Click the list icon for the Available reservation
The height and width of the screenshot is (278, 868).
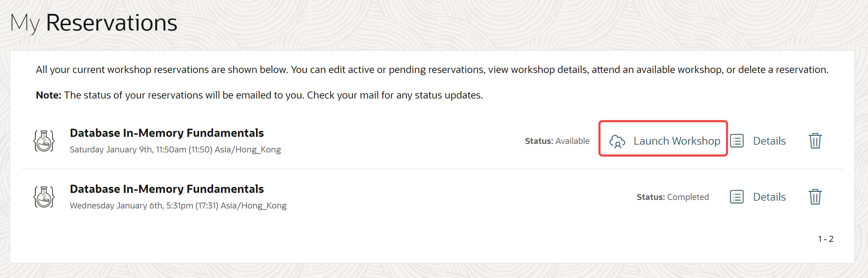point(737,141)
